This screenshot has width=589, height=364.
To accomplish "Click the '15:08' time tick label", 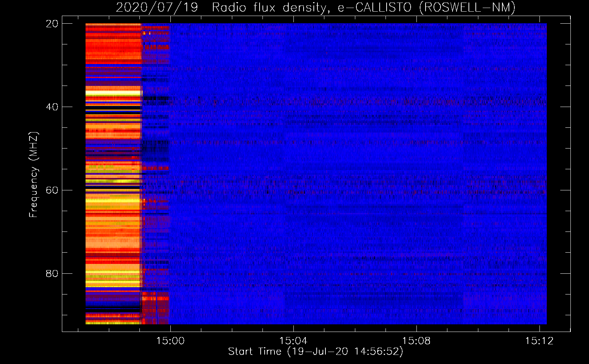I will coord(416,341).
